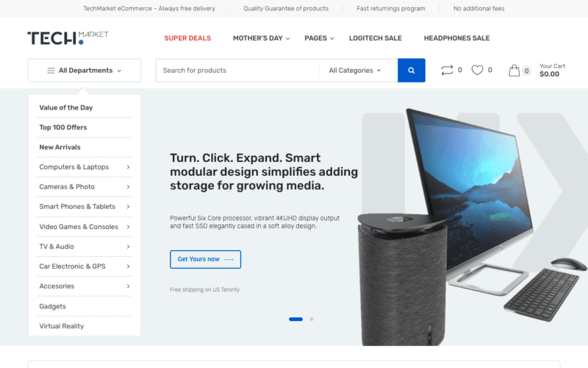
Task: Open the Logitech Sale menu item
Action: pos(376,38)
